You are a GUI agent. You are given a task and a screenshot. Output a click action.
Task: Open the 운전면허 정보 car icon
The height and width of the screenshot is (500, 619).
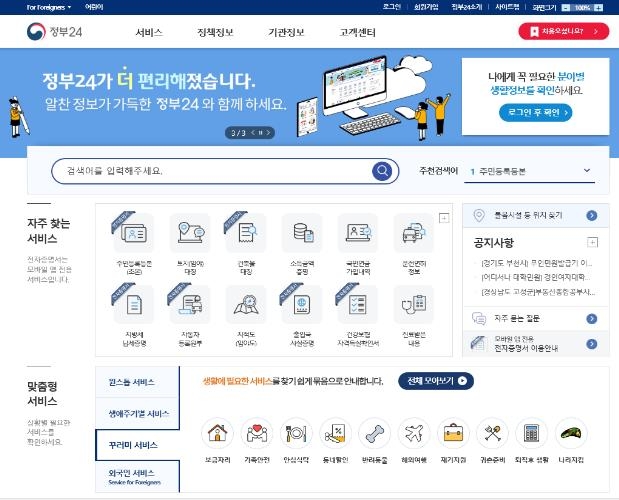click(414, 233)
